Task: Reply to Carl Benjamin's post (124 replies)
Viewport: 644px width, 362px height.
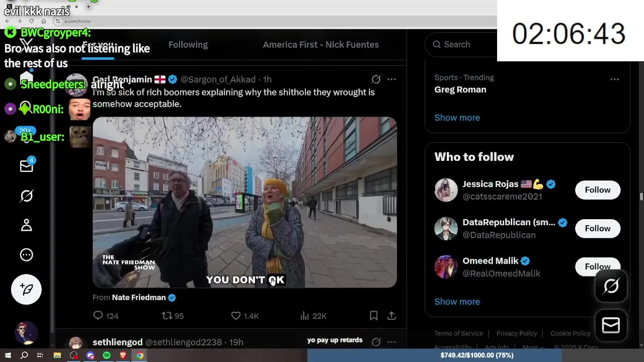Action: point(106,316)
